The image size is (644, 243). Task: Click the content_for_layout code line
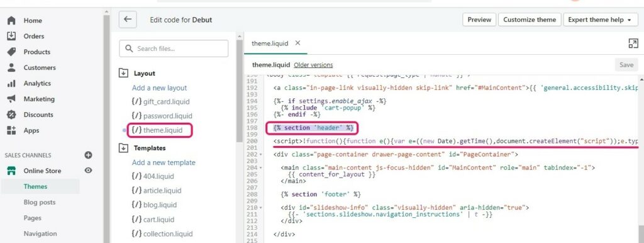coord(332,174)
